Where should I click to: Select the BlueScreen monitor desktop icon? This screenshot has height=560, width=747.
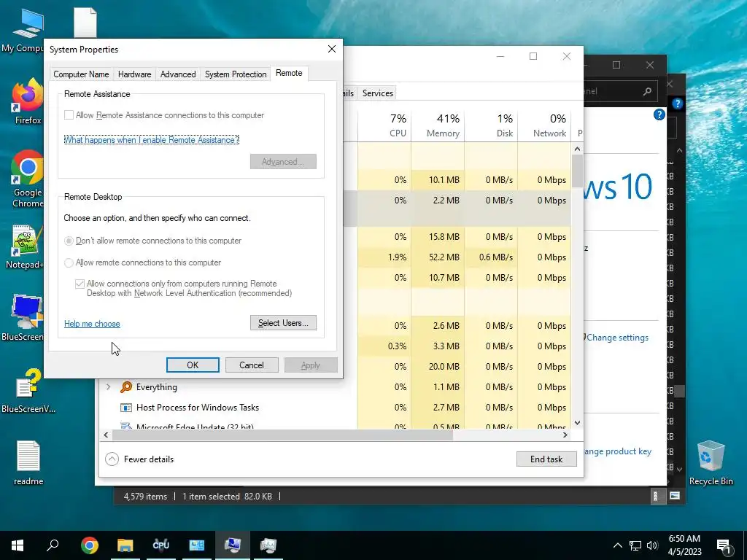point(26,318)
